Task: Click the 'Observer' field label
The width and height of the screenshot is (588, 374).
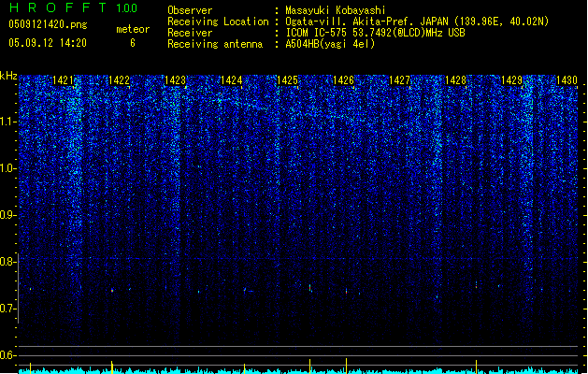Action: pyautogui.click(x=190, y=10)
